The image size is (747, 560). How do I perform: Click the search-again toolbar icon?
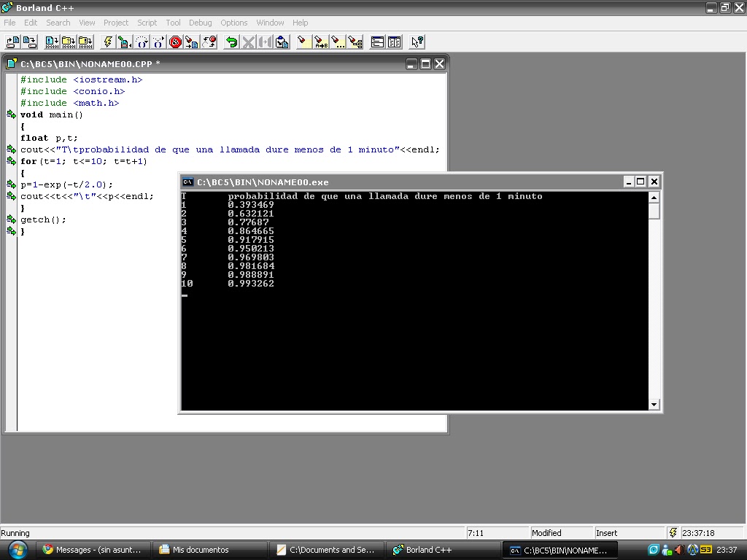coord(338,42)
